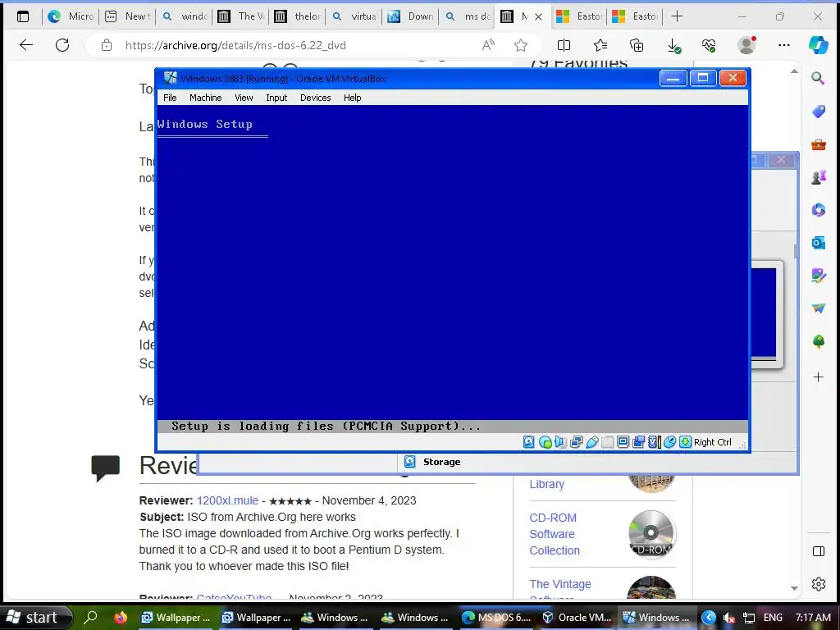Open the CD-ROM Software Collection link
The width and height of the screenshot is (840, 630).
point(555,534)
